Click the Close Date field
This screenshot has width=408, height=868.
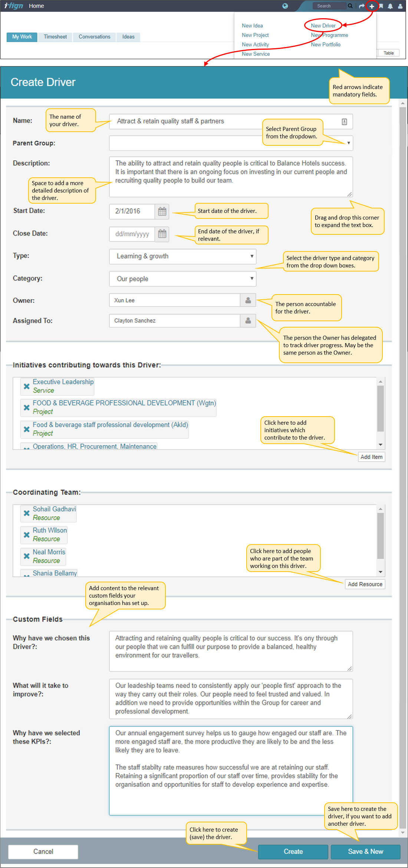pos(132,234)
